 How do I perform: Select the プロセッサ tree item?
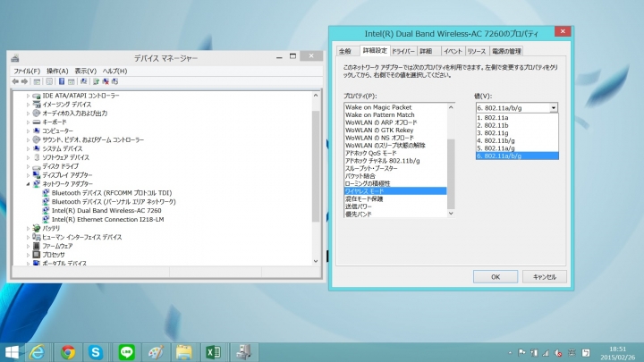click(x=54, y=255)
